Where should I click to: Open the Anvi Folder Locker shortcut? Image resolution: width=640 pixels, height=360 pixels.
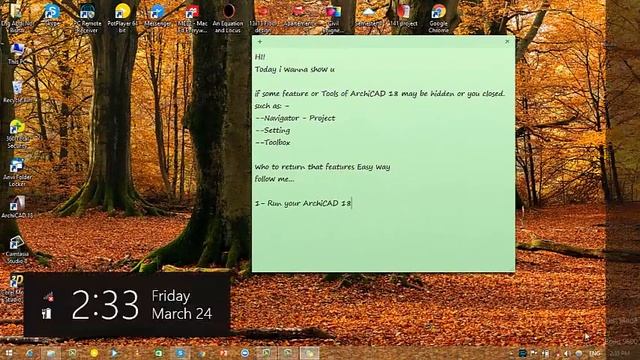pyautogui.click(x=17, y=172)
